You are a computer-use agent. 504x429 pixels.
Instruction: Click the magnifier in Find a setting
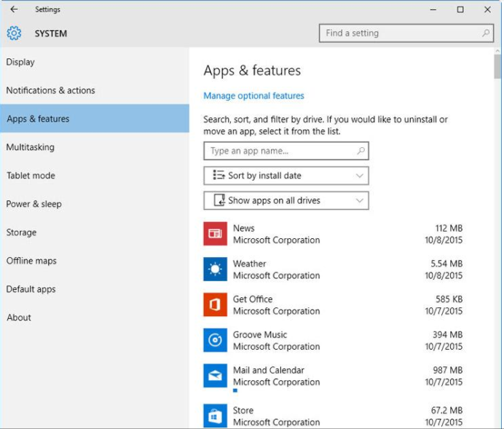[485, 33]
